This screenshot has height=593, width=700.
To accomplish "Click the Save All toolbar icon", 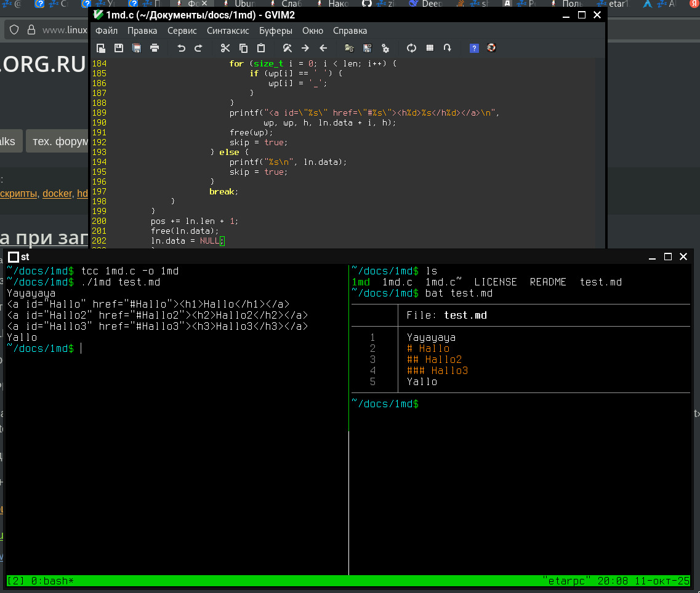I will [x=137, y=48].
